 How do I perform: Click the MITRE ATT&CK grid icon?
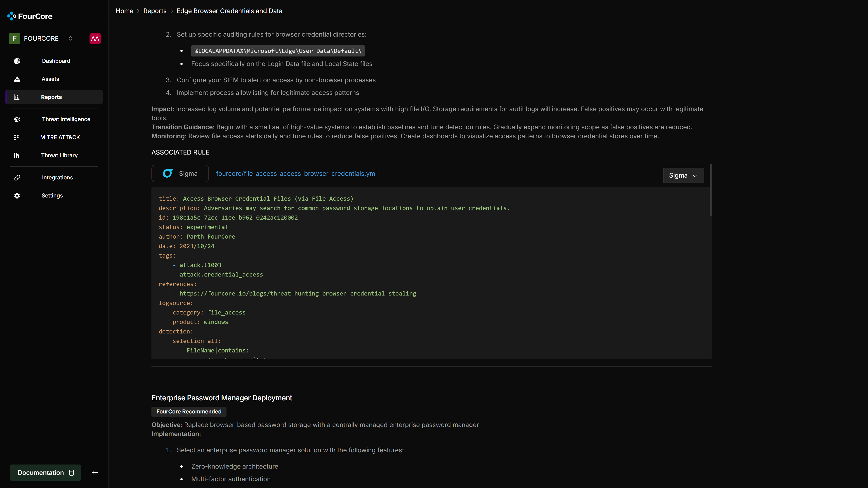[16, 137]
